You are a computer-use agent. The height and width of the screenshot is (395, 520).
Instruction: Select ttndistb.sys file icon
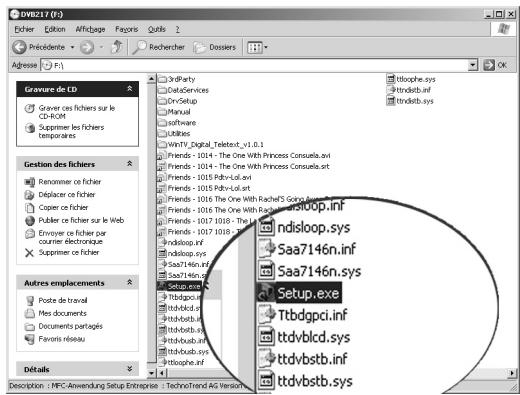point(391,101)
